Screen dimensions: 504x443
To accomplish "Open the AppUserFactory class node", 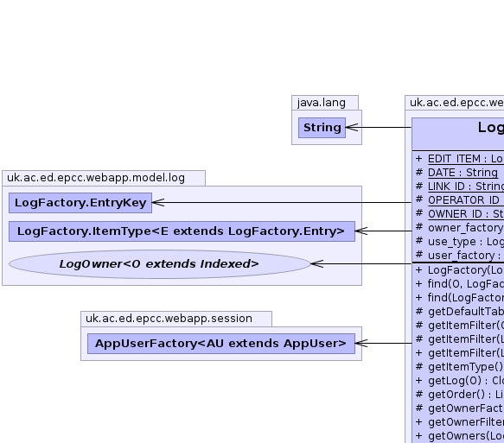I will click(x=221, y=344).
